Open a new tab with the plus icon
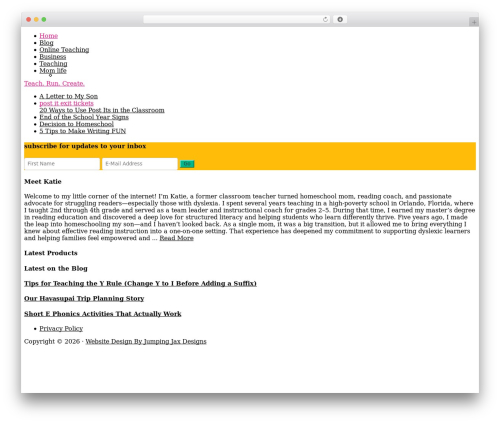Viewport: 500px width, 423px height. point(474,22)
